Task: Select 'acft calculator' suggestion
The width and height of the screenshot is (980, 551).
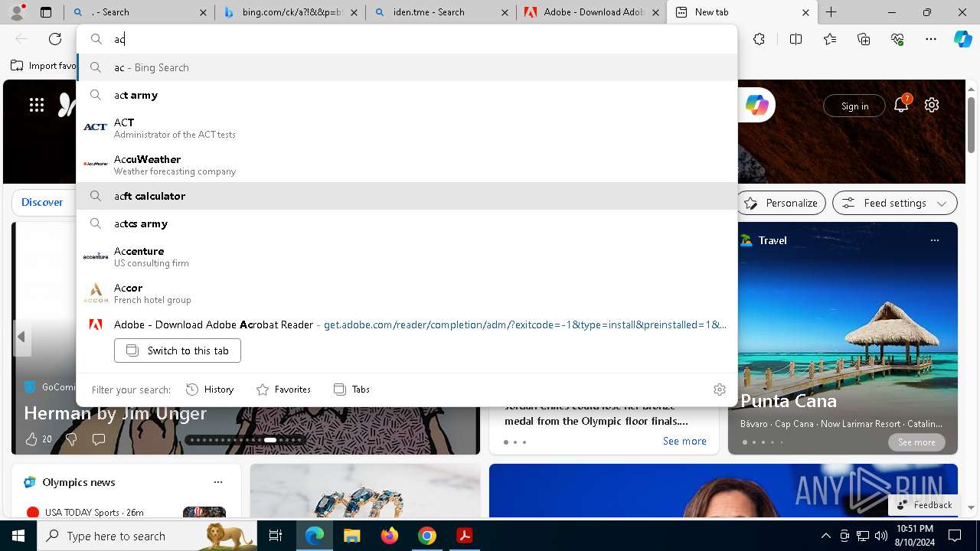Action: click(407, 196)
